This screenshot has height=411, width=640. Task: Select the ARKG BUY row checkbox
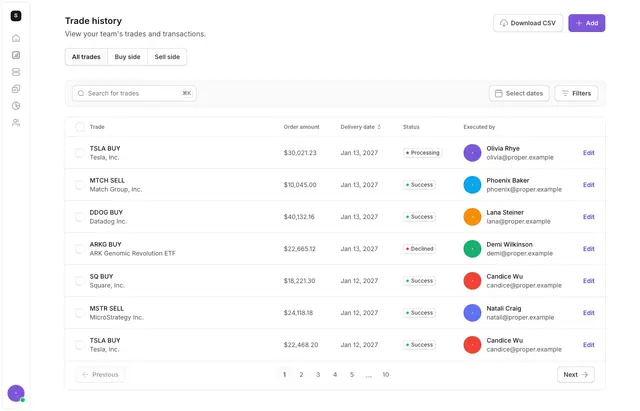pyautogui.click(x=80, y=249)
